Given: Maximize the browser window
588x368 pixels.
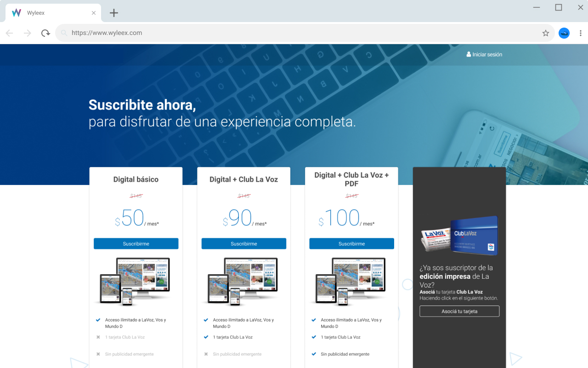Looking at the screenshot, I should point(559,7).
